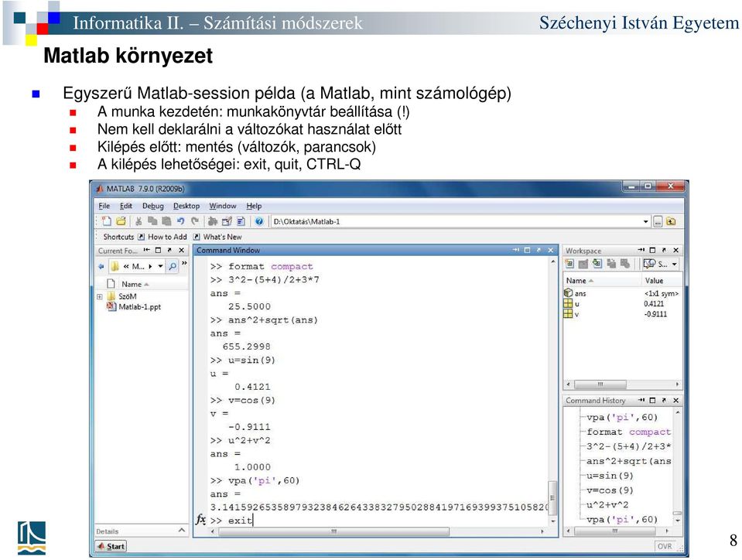742x560 pixels.
Task: Click the back arrow in Current Folder panel
Action: [101, 266]
